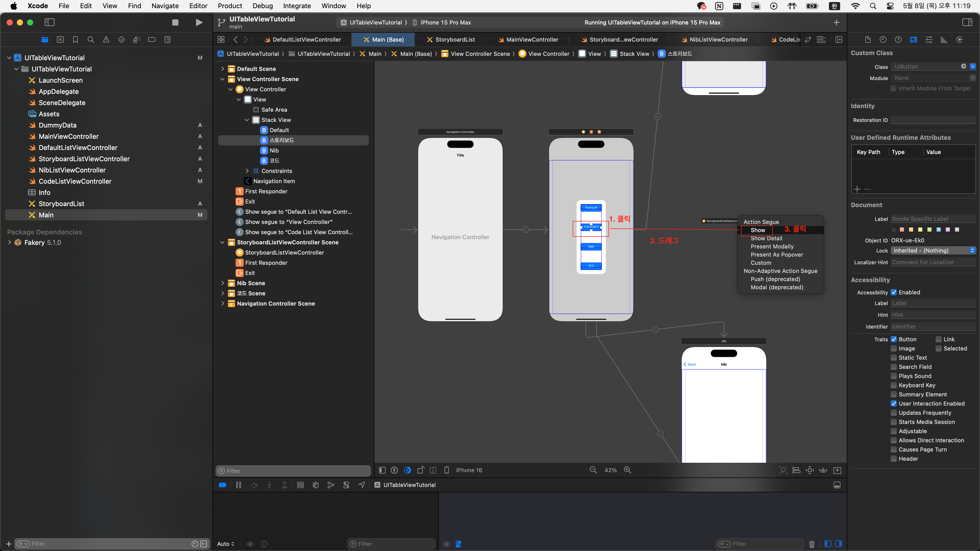
Task: Open Control Center in the menu bar
Action: (x=890, y=6)
